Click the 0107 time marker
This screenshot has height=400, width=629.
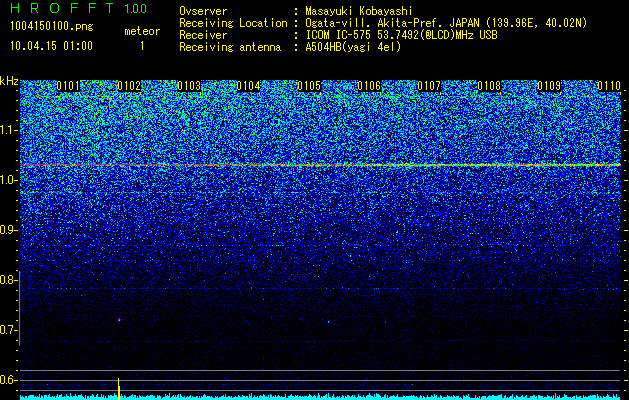(x=429, y=86)
